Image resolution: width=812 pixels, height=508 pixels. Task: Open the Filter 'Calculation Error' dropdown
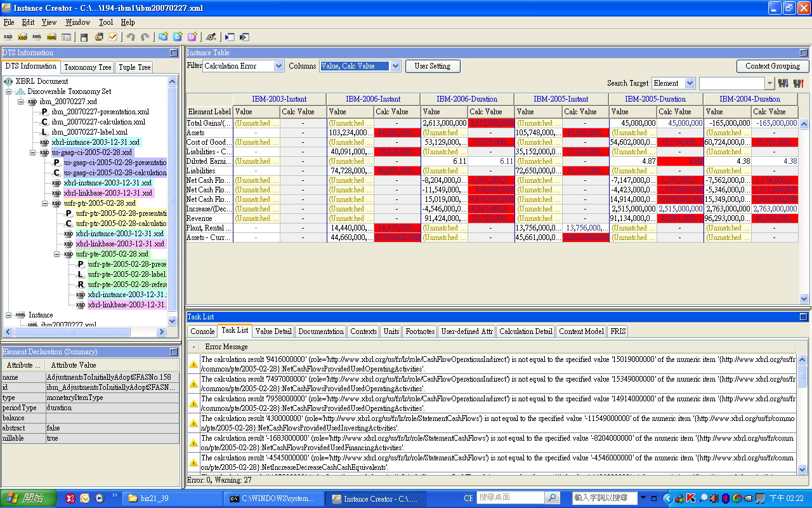279,66
